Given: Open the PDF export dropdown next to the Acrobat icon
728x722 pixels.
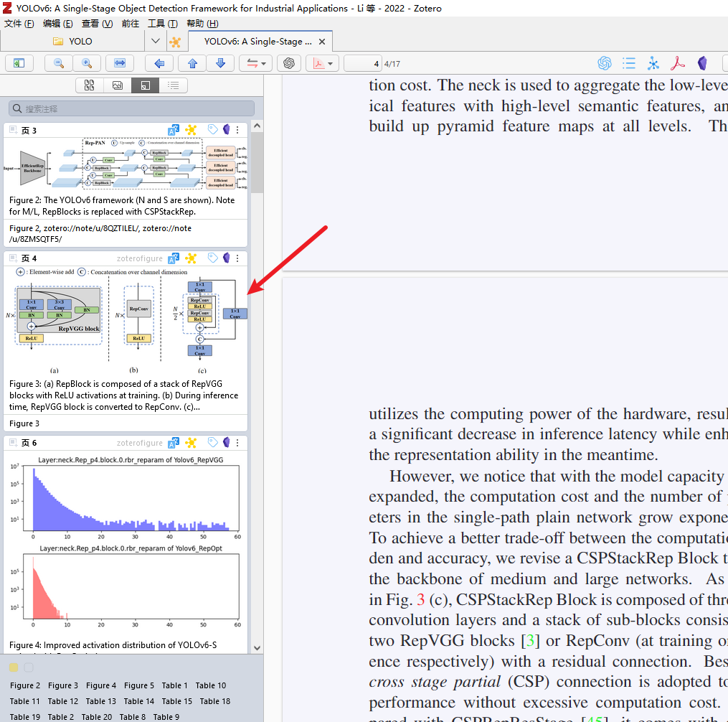Looking at the screenshot, I should [x=331, y=63].
